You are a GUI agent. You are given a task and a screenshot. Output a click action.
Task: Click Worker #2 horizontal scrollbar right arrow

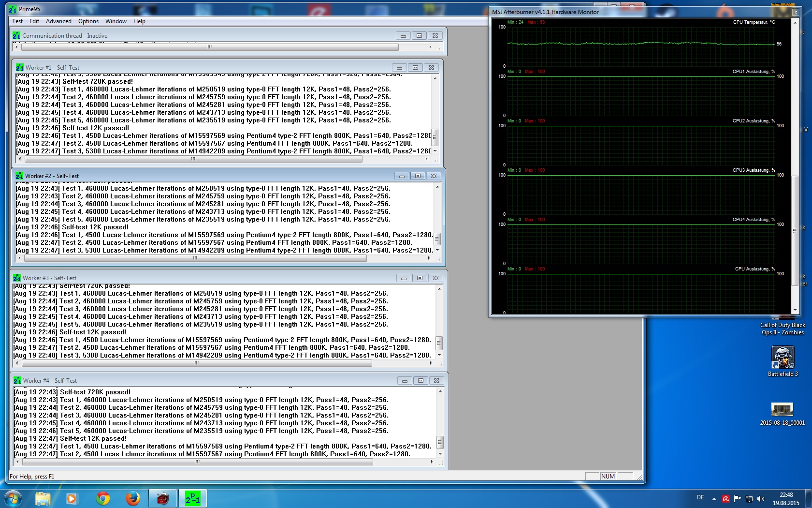[x=429, y=258]
